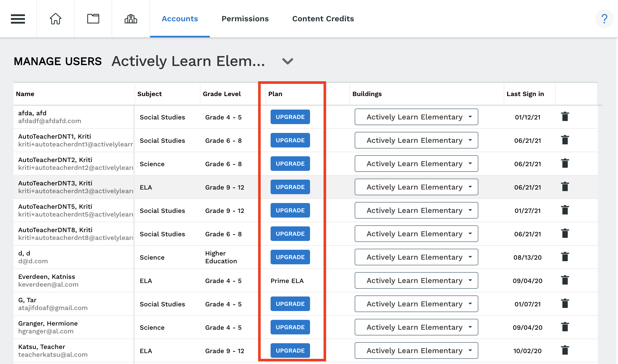The height and width of the screenshot is (364, 618).
Task: Upgrade plan for AutoTeacherDNT8, Kriti
Action: click(290, 234)
